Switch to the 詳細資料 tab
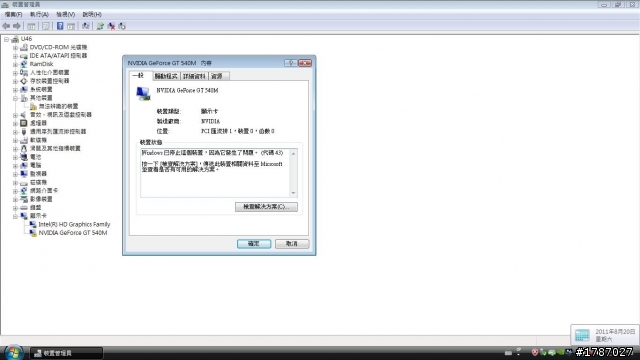Screen dimensions: 640x360 tap(194, 76)
